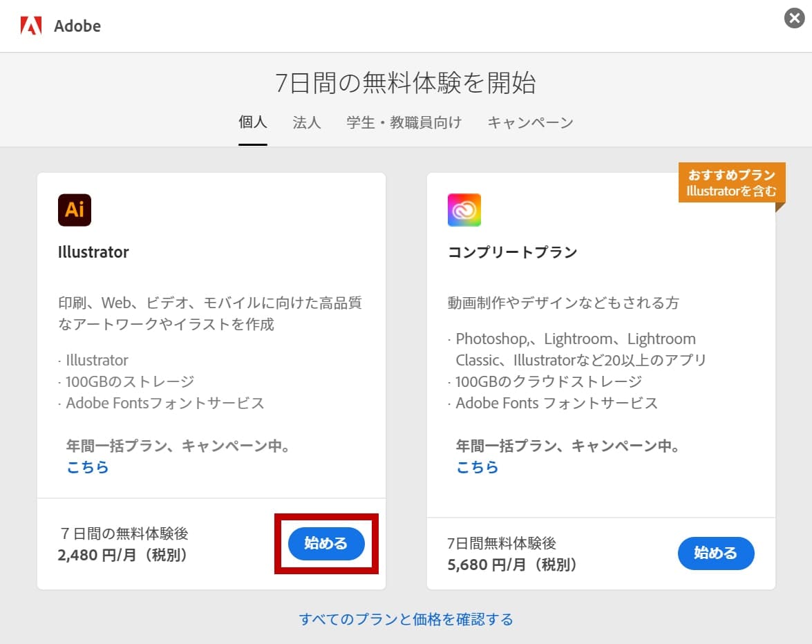Screen dimensions: 812x644
Task: Click the 7日間の無料体験を開始 heading
Action: coord(406,83)
